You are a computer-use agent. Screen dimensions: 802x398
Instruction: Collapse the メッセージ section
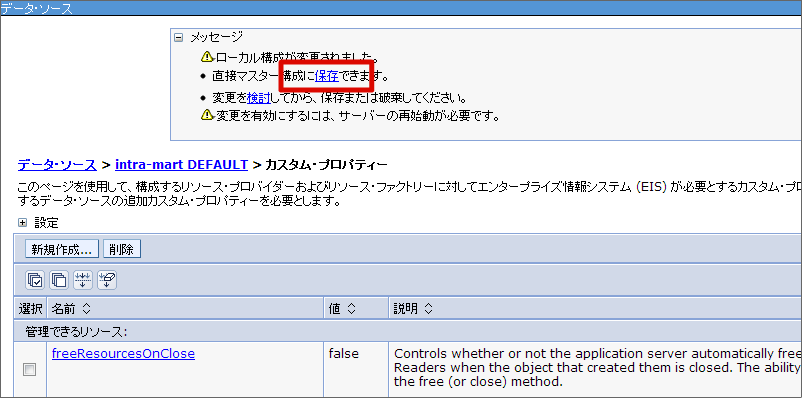178,37
